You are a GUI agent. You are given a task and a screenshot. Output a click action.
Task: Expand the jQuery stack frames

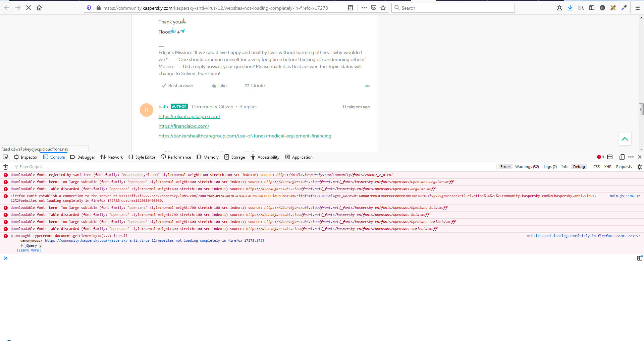click(x=22, y=245)
